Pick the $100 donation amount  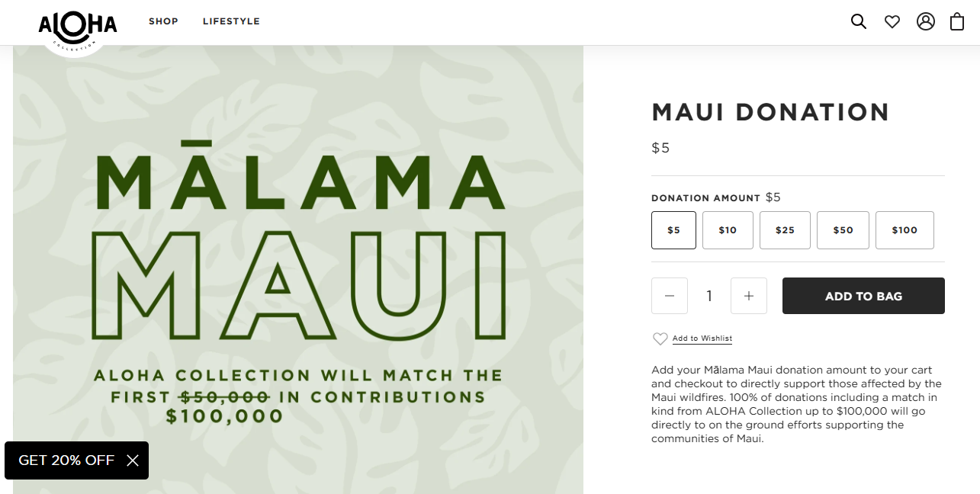904,230
